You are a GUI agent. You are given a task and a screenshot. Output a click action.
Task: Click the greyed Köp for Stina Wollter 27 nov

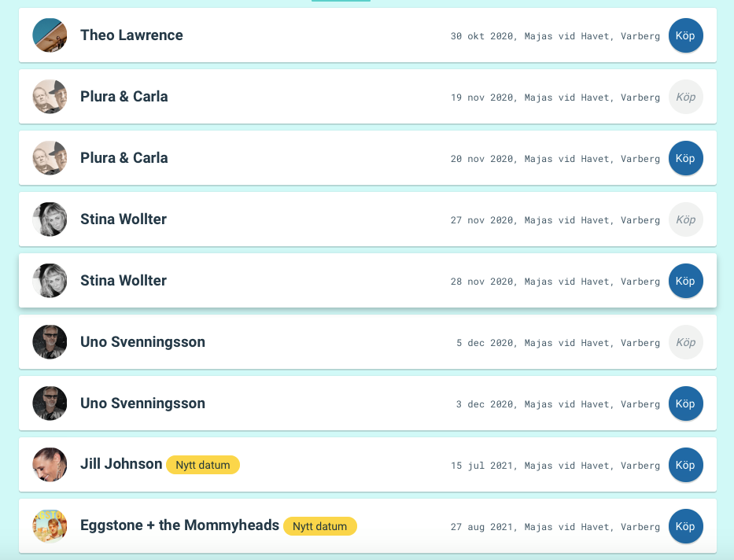[x=685, y=219]
